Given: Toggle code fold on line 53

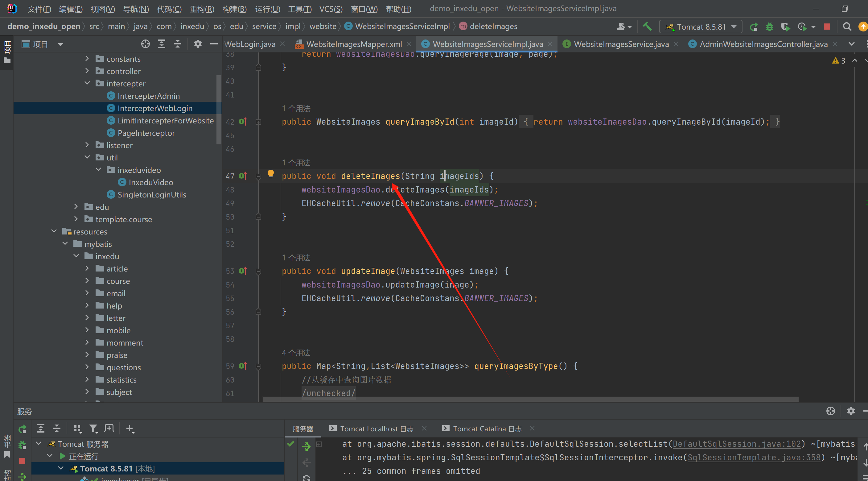Looking at the screenshot, I should coord(258,271).
